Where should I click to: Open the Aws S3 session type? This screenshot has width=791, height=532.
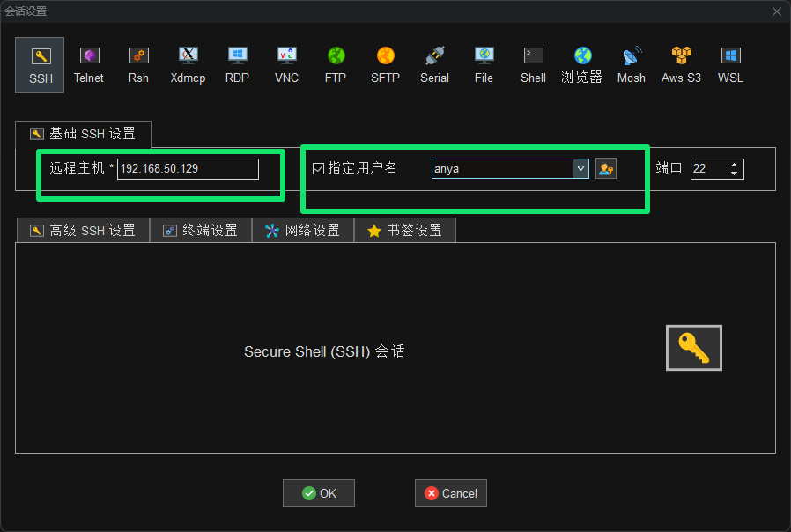681,64
